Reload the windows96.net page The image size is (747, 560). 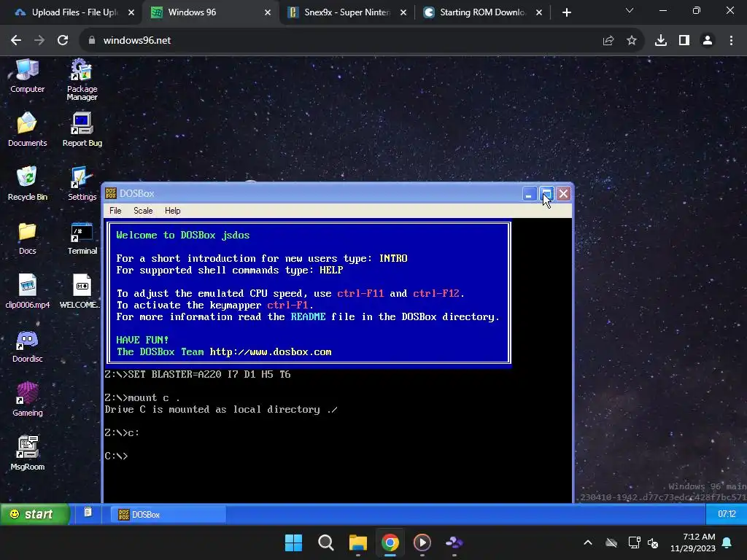(x=63, y=41)
